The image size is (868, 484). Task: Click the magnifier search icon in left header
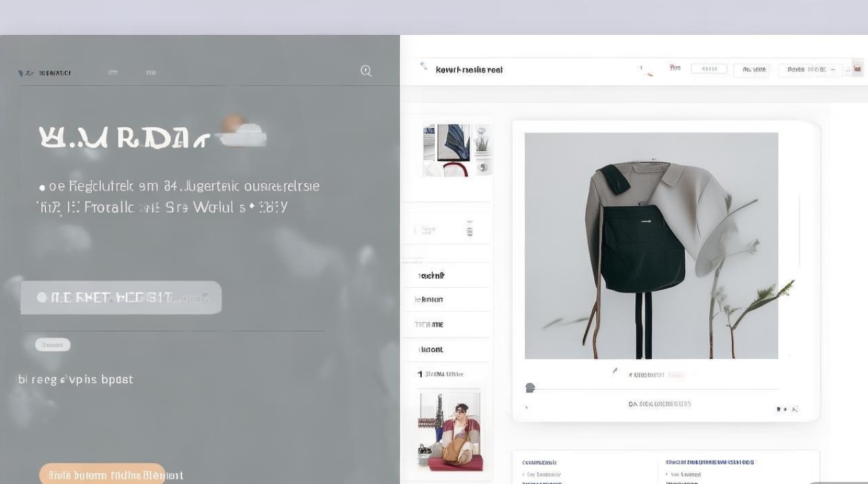366,71
